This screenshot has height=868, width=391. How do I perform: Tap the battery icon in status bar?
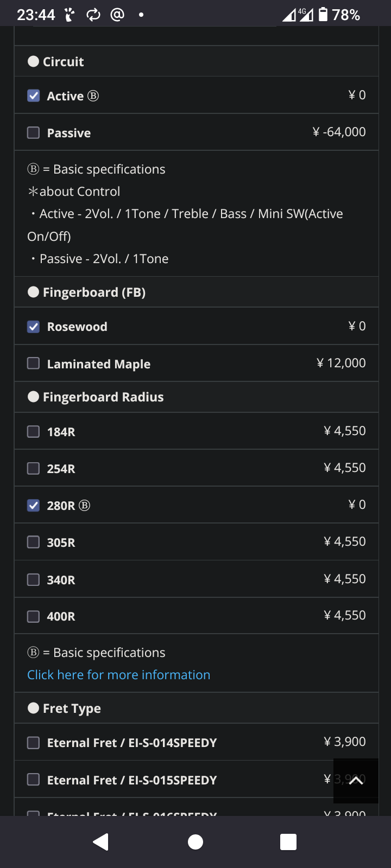323,15
